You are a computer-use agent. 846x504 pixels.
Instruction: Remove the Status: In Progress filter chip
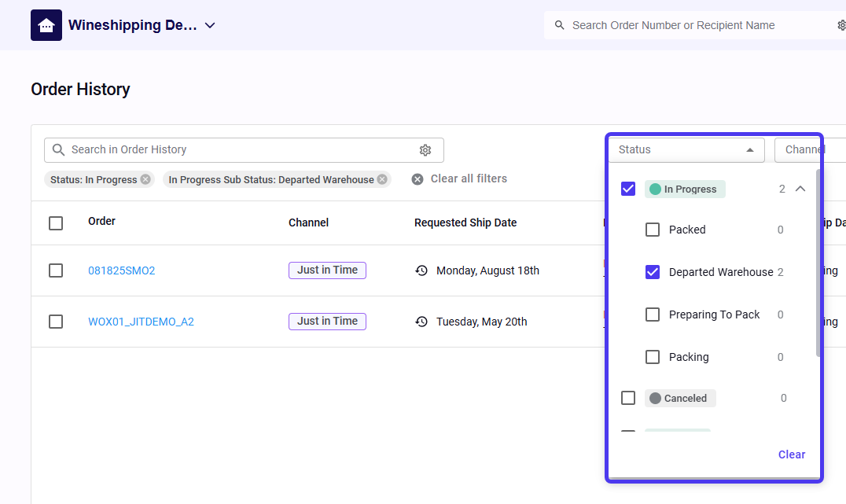145,179
